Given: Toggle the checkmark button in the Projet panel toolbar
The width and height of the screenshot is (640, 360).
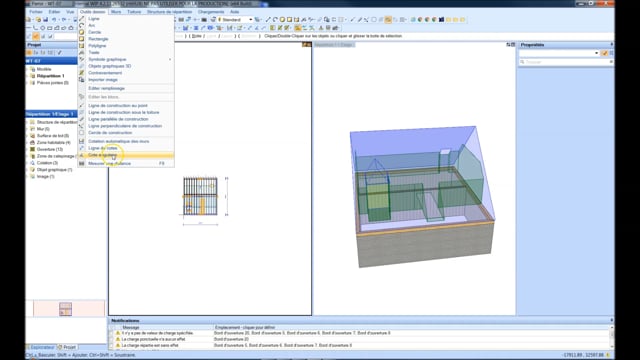Looking at the screenshot, I should [60, 53].
